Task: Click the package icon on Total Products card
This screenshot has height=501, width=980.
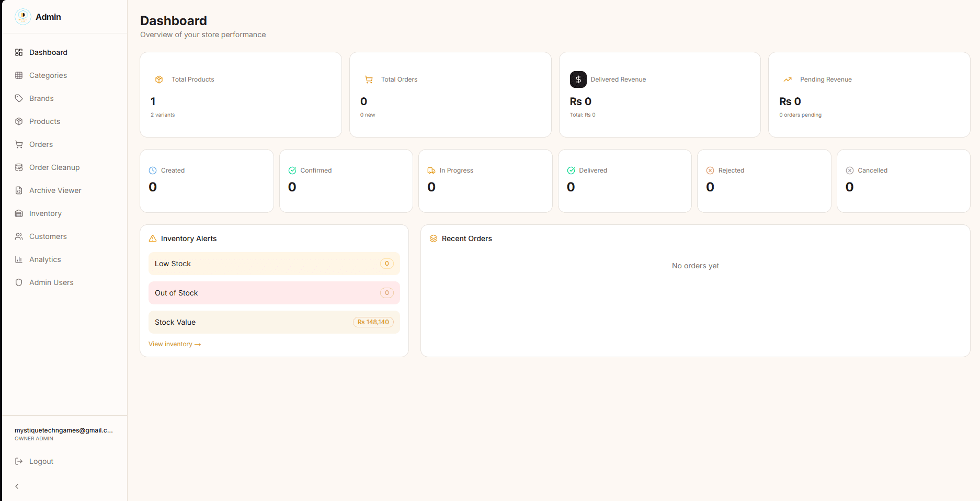Action: (x=159, y=79)
